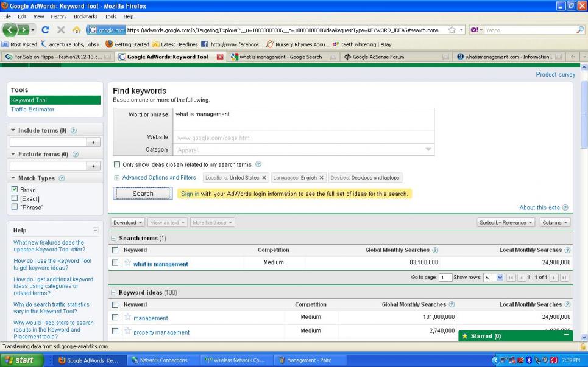
Task: Go to next results page arrow
Action: (x=554, y=278)
